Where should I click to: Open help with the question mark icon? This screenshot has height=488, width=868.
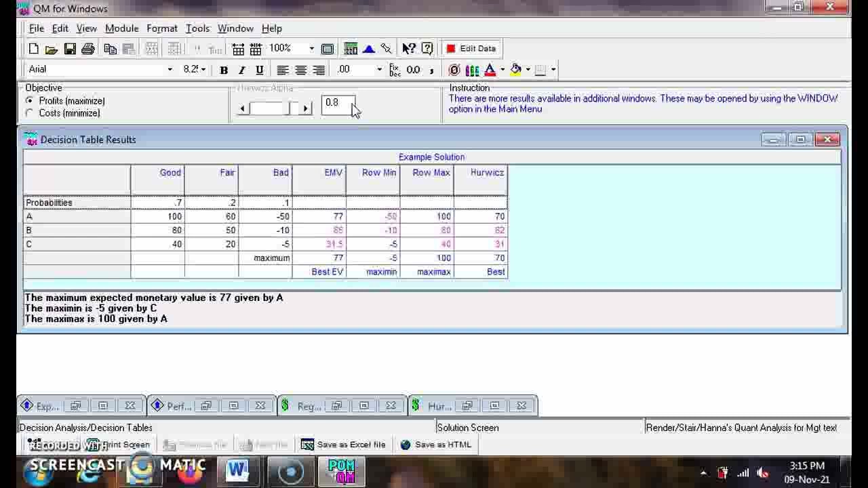(427, 49)
